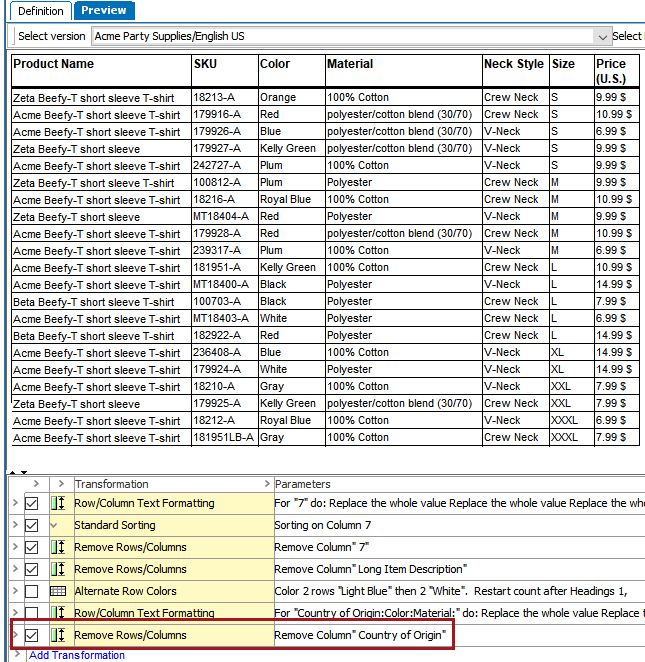Viewport: 645px width, 662px height.
Task: Click icon of Country of Origin text formatting row
Action: (57, 613)
